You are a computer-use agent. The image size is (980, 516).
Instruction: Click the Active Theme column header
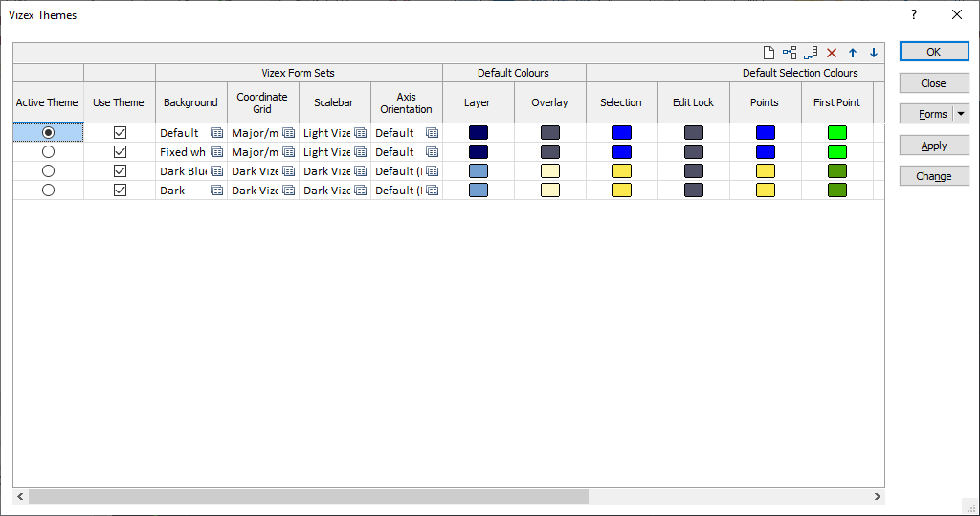coord(48,102)
